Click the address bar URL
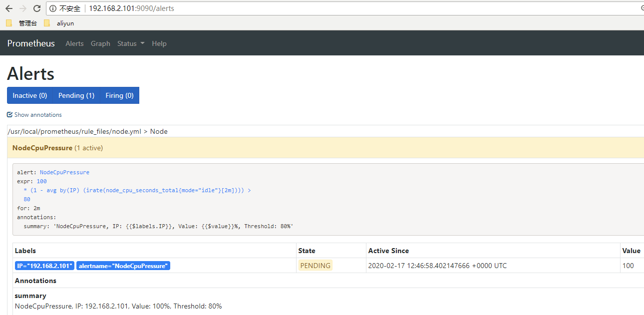Viewport: 644px width, 315px height. click(x=132, y=8)
